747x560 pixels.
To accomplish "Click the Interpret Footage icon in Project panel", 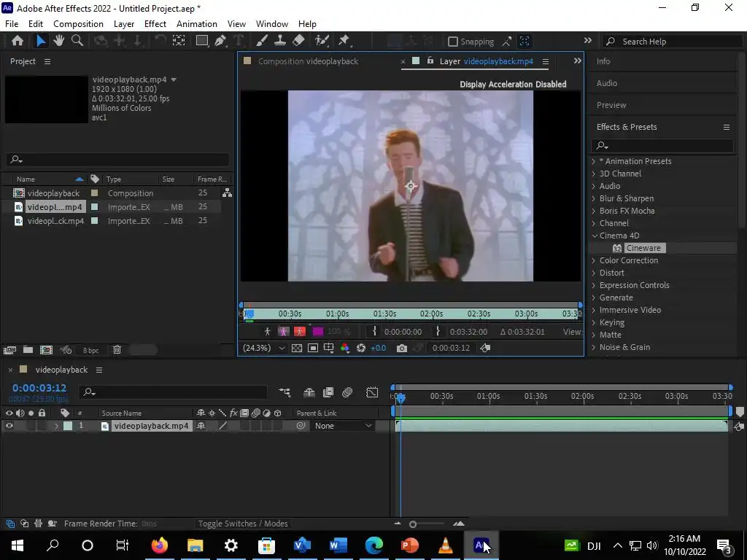I will 9,350.
